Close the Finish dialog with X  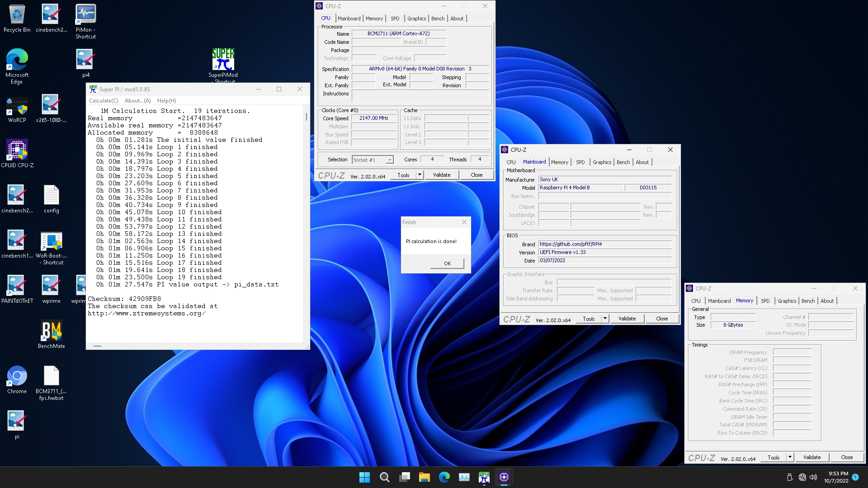(x=464, y=222)
